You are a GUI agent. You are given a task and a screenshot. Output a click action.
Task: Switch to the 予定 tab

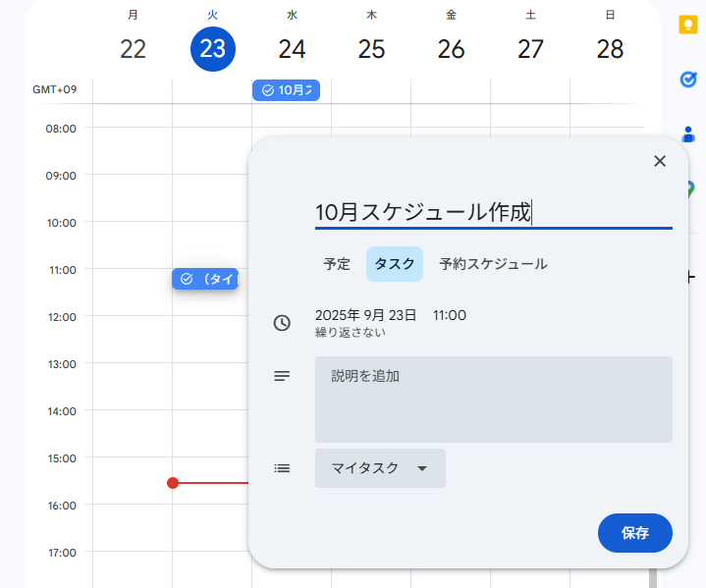pyautogui.click(x=337, y=264)
